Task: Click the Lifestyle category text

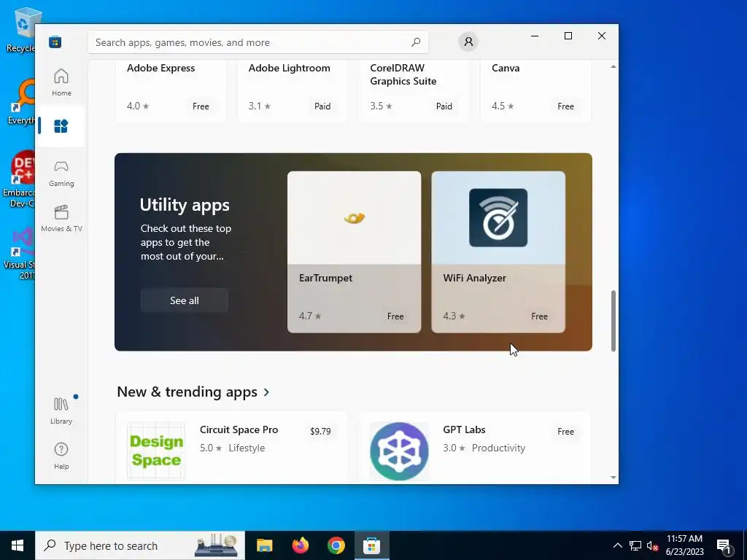Action: [x=247, y=448]
